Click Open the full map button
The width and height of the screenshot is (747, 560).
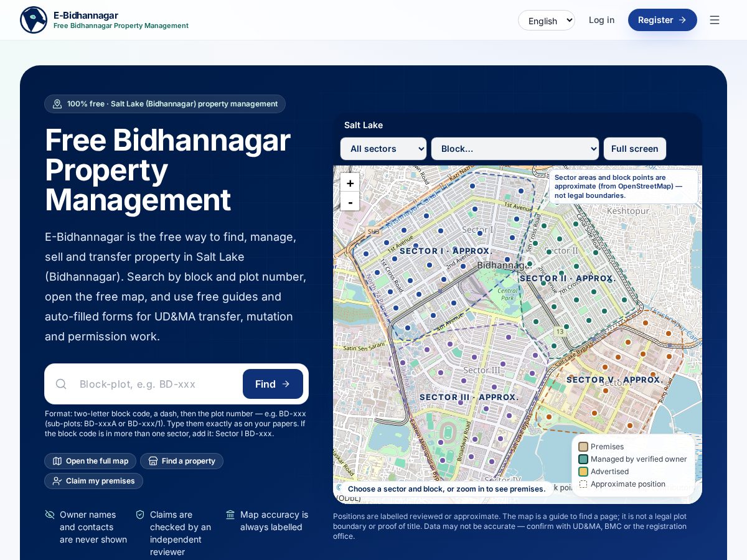point(90,461)
